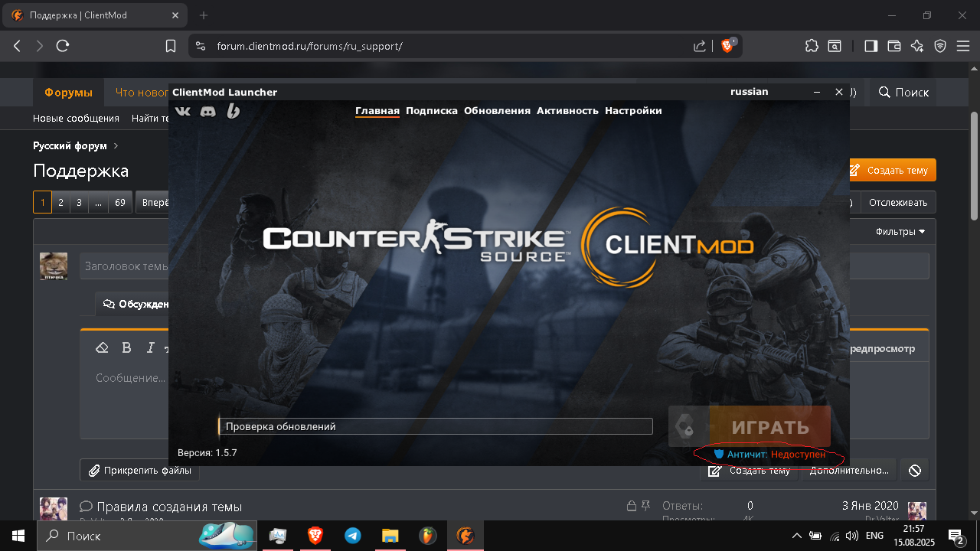The height and width of the screenshot is (551, 980).
Task: Click the share icon in address bar
Action: click(700, 46)
